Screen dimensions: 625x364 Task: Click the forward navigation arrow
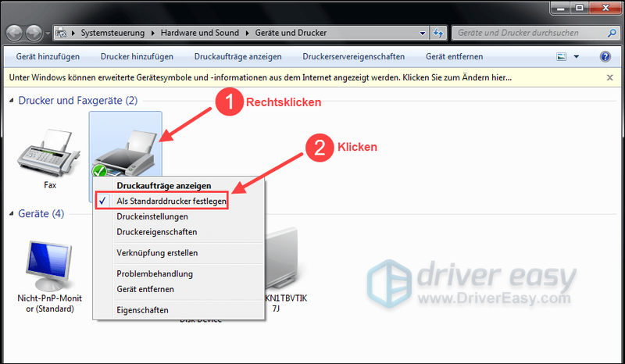(x=34, y=33)
